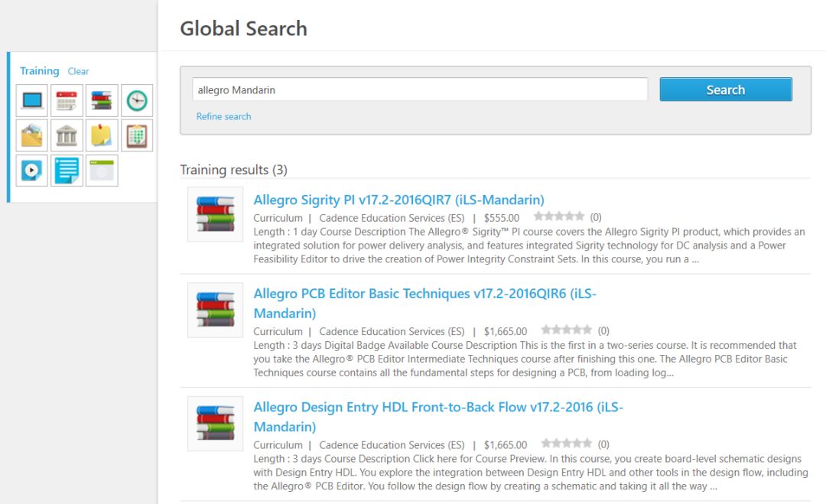Click the Design Entry HDL description text
Viewport: 826px width, 504px height.
(x=531, y=473)
